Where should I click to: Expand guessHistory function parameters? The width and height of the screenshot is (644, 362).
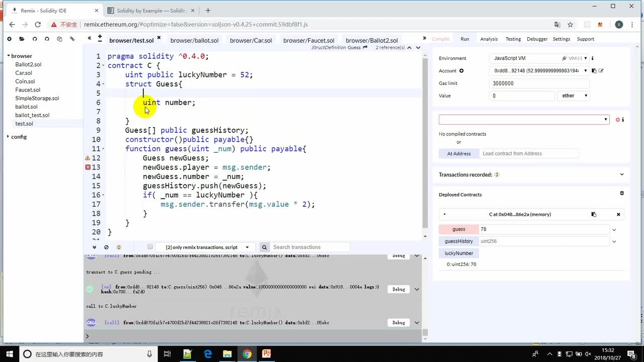[614, 241]
